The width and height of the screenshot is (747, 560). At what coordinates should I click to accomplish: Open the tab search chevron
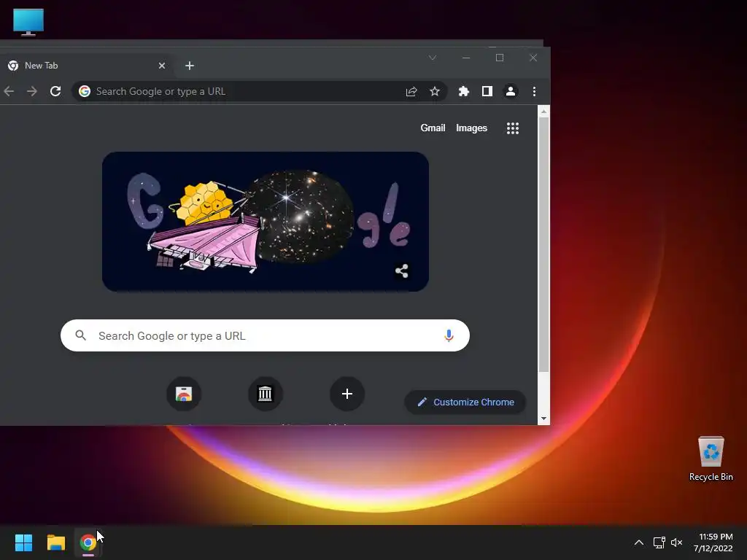[433, 58]
